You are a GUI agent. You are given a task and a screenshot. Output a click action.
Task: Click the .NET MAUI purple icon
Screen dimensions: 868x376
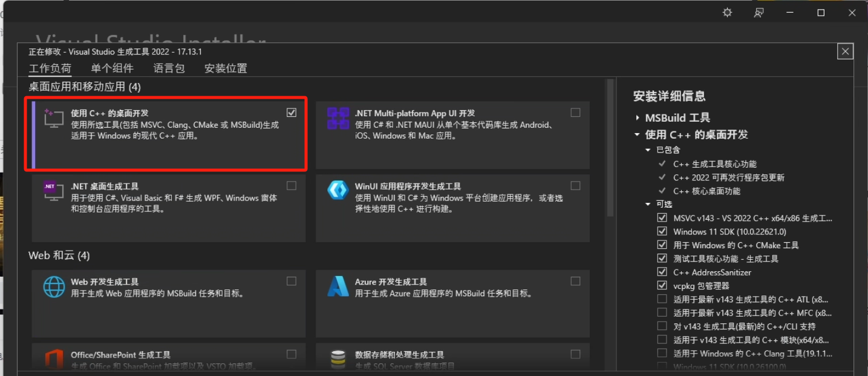click(338, 118)
